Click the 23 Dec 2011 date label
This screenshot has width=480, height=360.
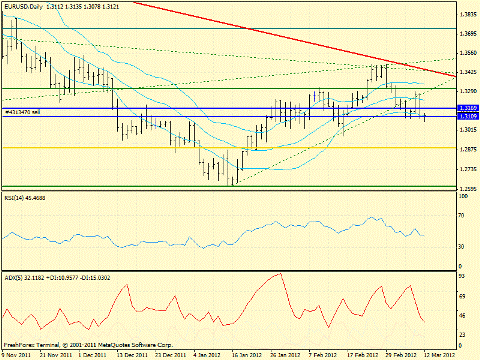(x=171, y=355)
